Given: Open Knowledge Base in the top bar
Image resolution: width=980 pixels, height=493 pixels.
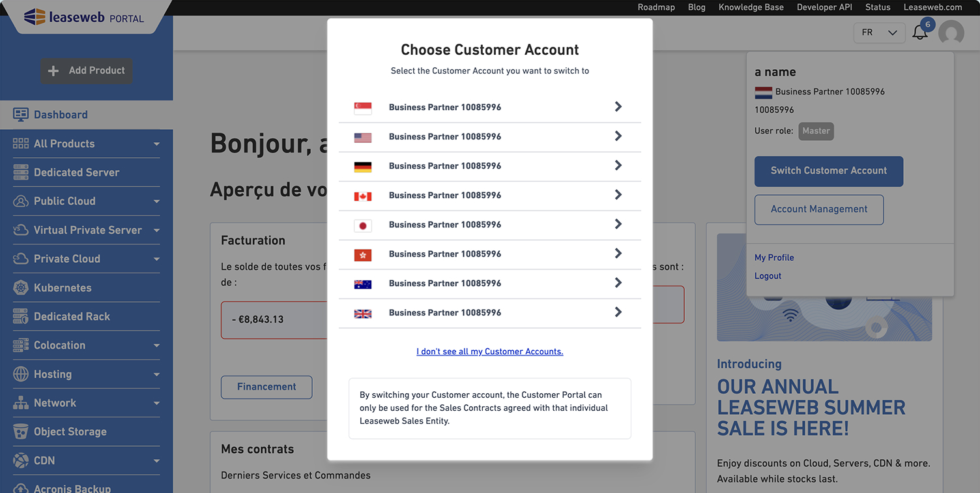Looking at the screenshot, I should pos(751,7).
